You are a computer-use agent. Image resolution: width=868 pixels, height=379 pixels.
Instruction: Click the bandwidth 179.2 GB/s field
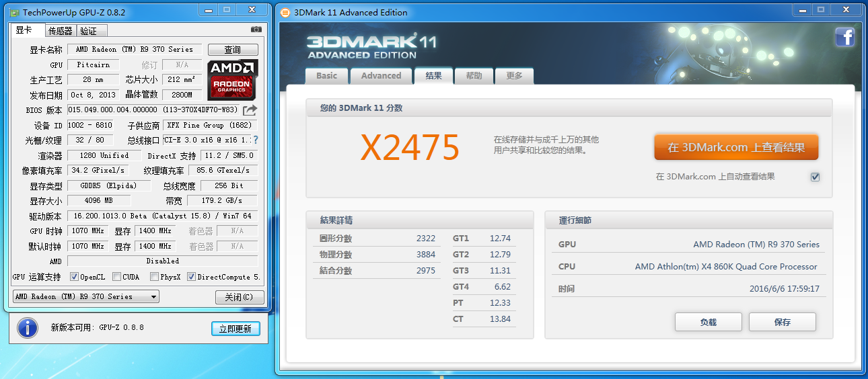221,201
